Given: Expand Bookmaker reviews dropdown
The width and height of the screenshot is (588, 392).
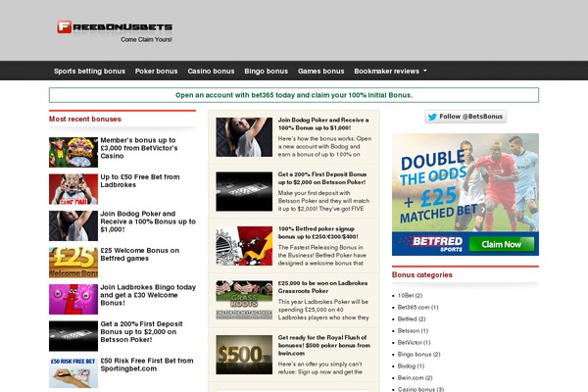Looking at the screenshot, I should click(390, 71).
